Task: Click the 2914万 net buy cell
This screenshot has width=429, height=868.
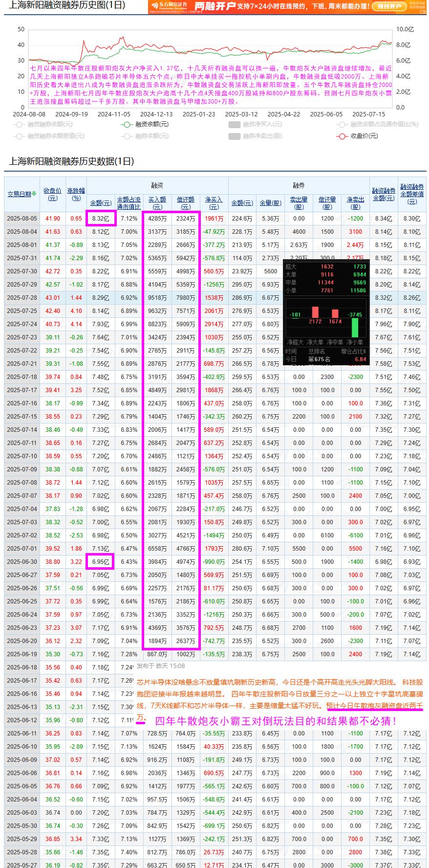Action: coord(214,324)
